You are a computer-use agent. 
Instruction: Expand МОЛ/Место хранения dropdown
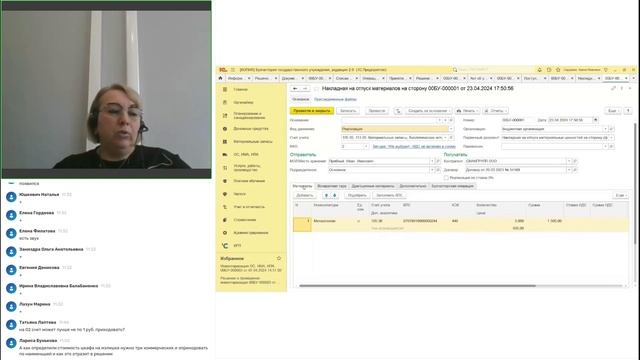pyautogui.click(x=432, y=161)
